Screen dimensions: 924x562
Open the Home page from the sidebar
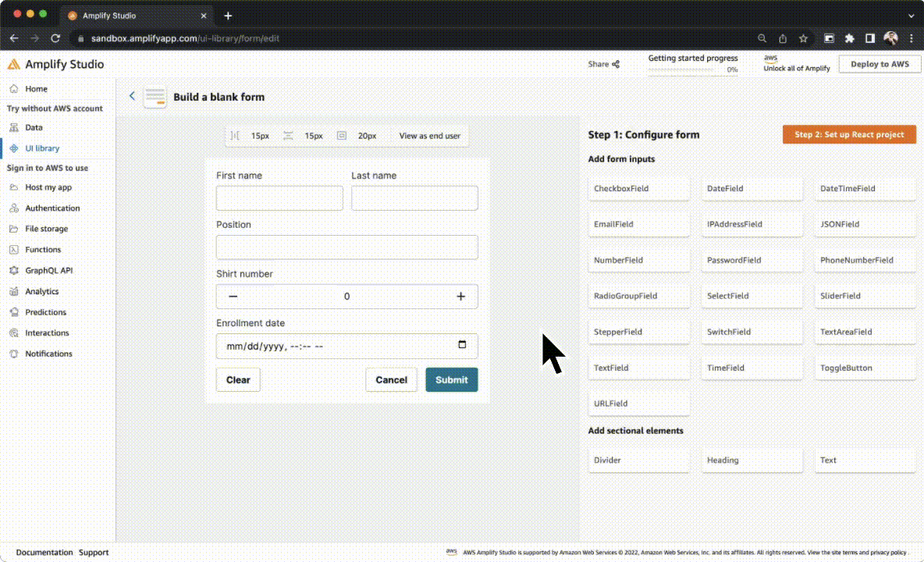[34, 89]
